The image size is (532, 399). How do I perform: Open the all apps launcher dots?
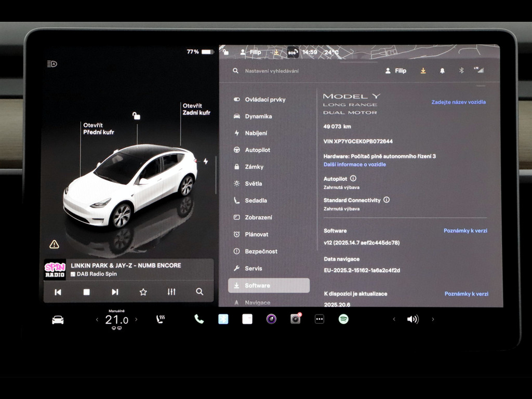point(320,319)
